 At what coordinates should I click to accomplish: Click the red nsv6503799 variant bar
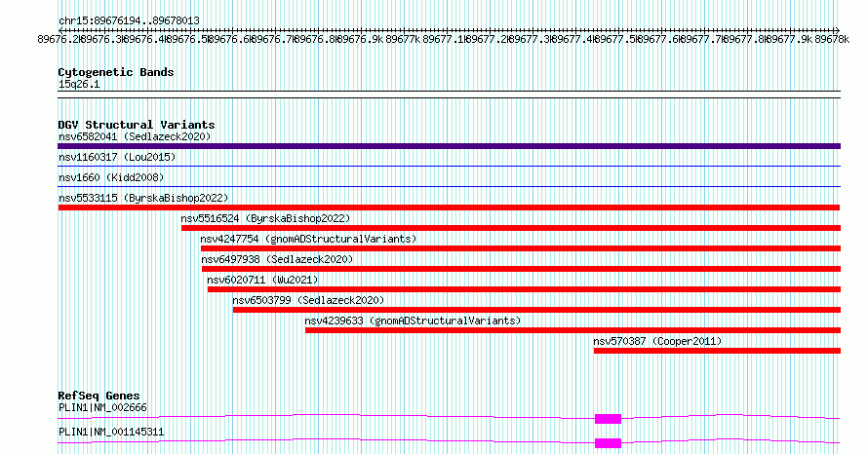pyautogui.click(x=537, y=310)
